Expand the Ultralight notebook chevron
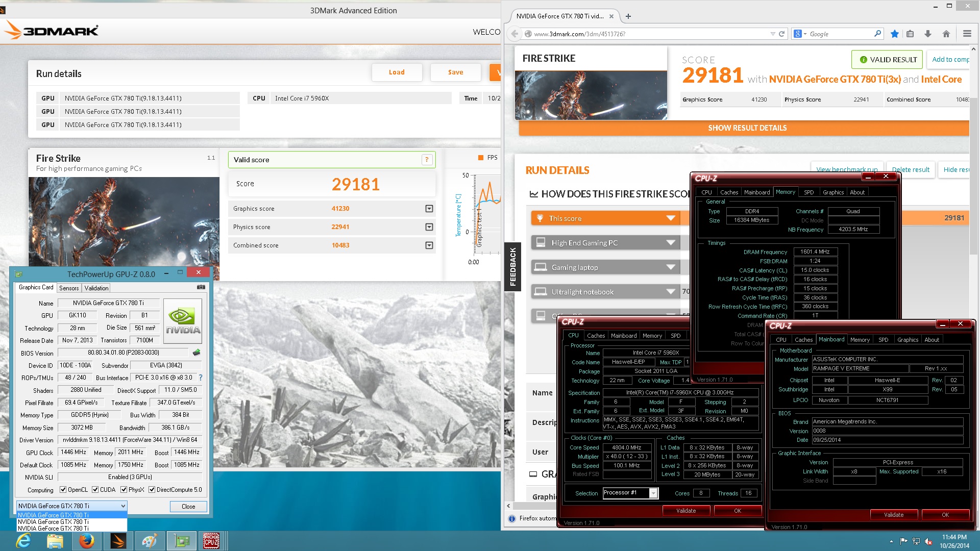The image size is (980, 551). tap(671, 292)
